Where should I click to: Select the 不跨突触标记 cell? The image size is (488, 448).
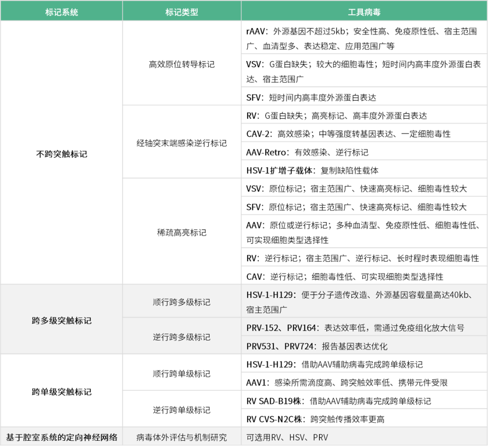tap(61, 154)
